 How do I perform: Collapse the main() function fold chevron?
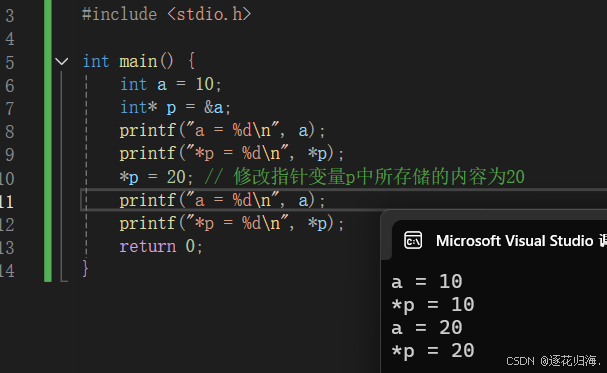[62, 61]
